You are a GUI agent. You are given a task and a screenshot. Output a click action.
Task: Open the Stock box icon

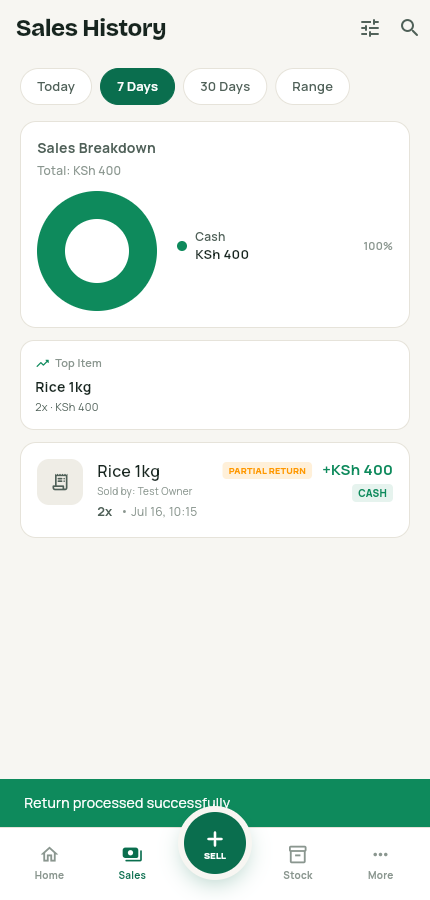[297, 855]
